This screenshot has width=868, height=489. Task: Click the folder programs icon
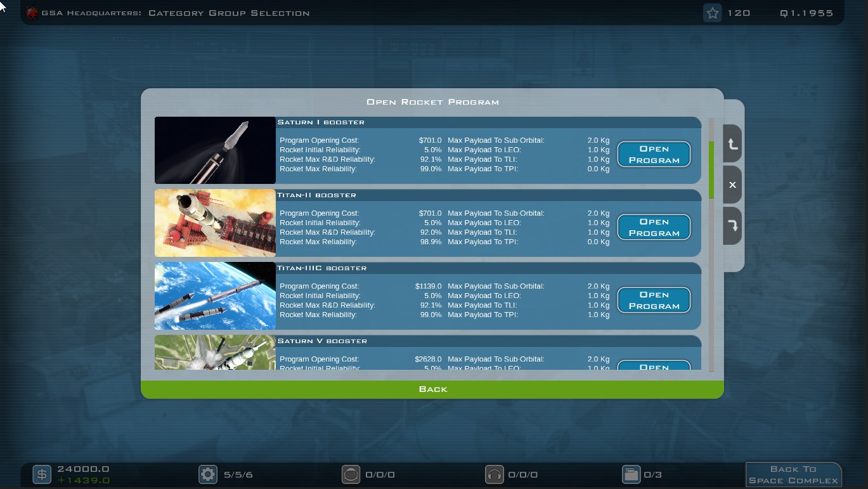631,474
